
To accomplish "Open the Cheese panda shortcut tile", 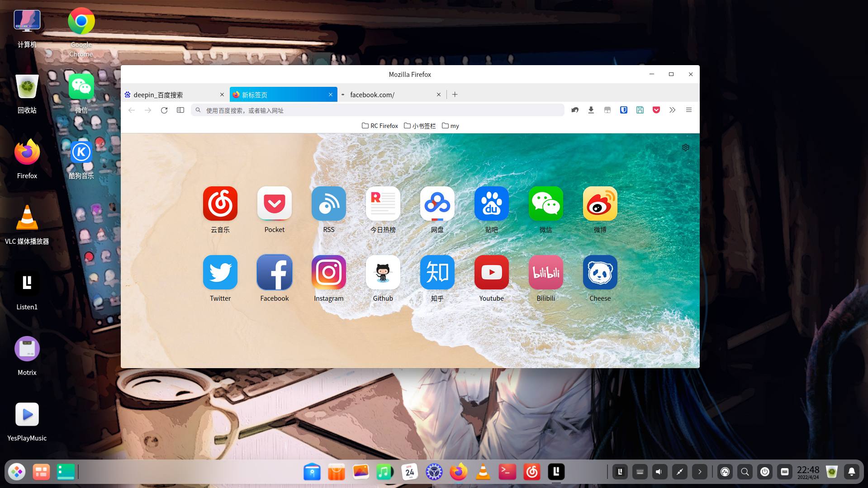I will point(600,272).
